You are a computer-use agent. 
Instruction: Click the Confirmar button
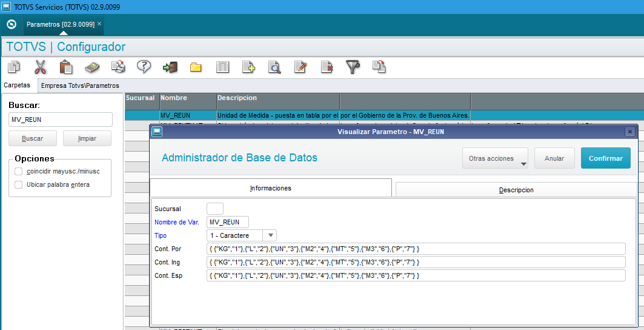[x=606, y=158]
